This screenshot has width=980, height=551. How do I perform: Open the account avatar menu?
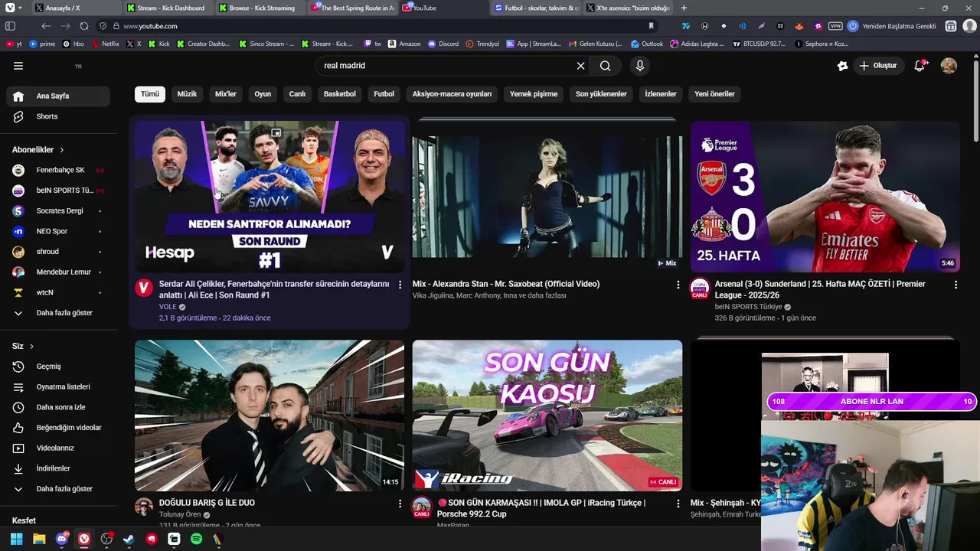(949, 66)
